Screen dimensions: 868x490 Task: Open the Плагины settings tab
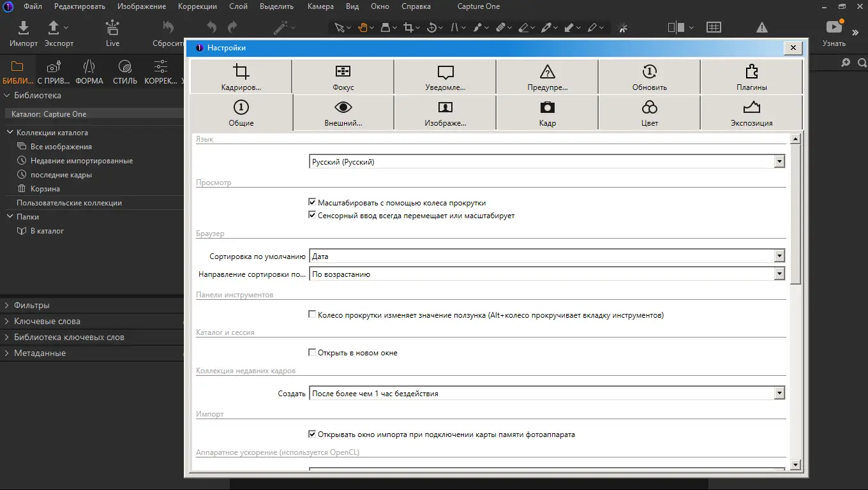tap(751, 77)
